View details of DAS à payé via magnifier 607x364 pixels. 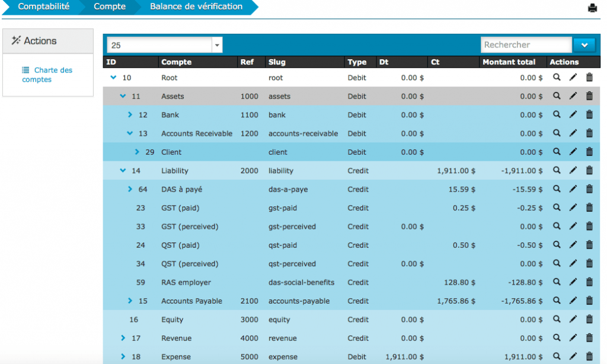coord(556,189)
